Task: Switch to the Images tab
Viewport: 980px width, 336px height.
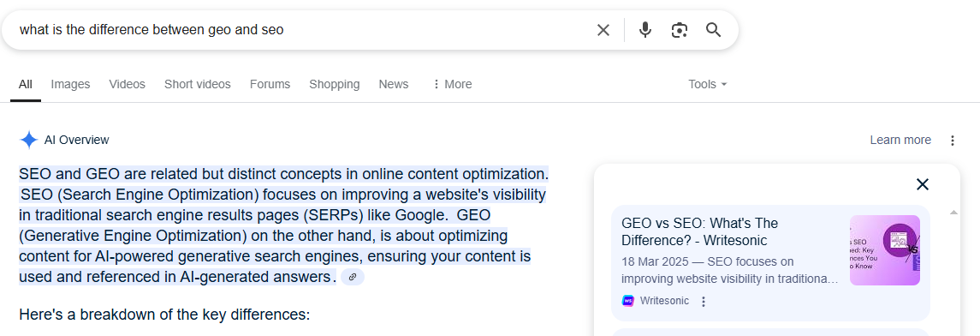Action: pos(71,85)
